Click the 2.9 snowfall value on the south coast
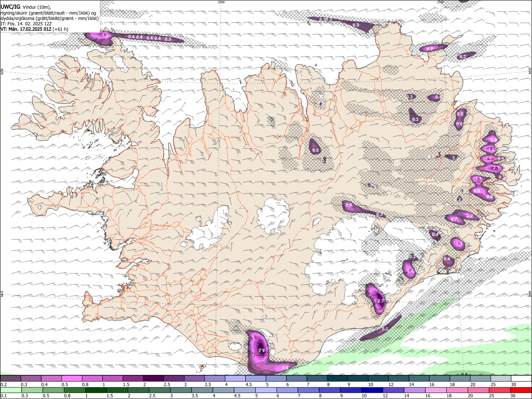 coord(261,350)
